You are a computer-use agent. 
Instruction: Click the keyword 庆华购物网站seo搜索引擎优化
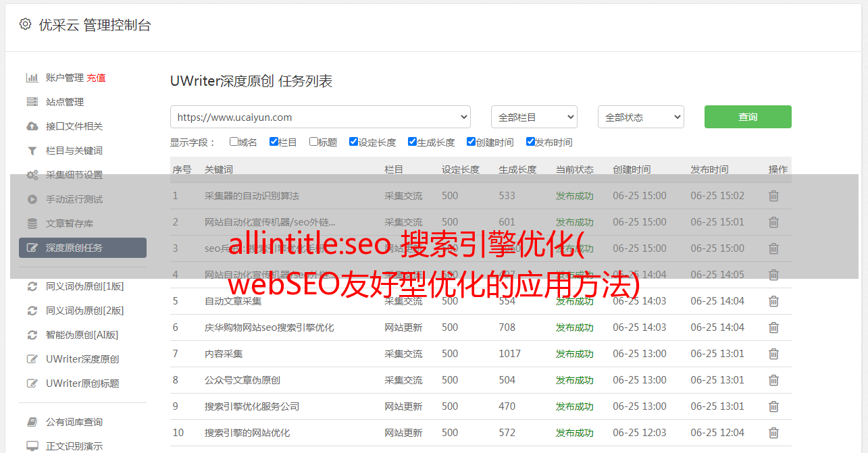click(x=270, y=327)
